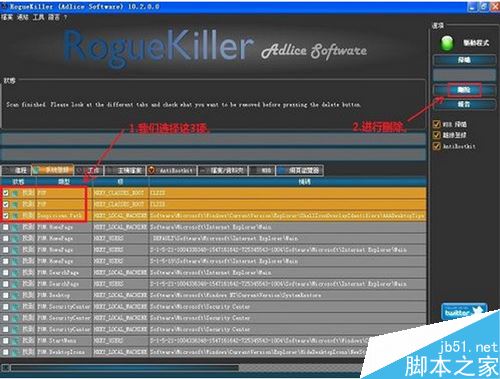The width and height of the screenshot is (500, 379).
Task: Select the '.DEFAULT\Software\Microsoft\Internet Explorer\Main' key cell
Action: coord(225,239)
